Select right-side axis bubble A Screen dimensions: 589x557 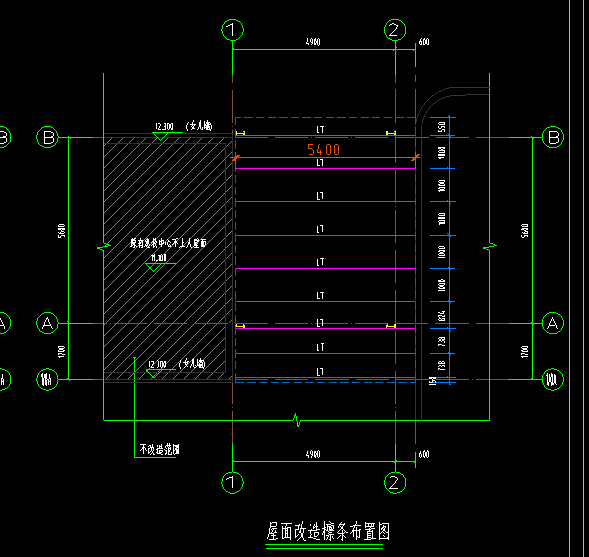coord(553,323)
